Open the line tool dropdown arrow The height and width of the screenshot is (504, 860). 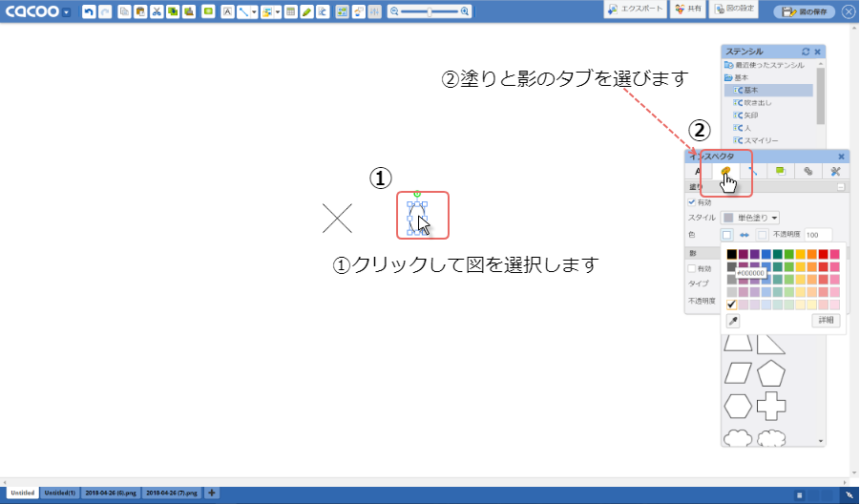pyautogui.click(x=254, y=12)
